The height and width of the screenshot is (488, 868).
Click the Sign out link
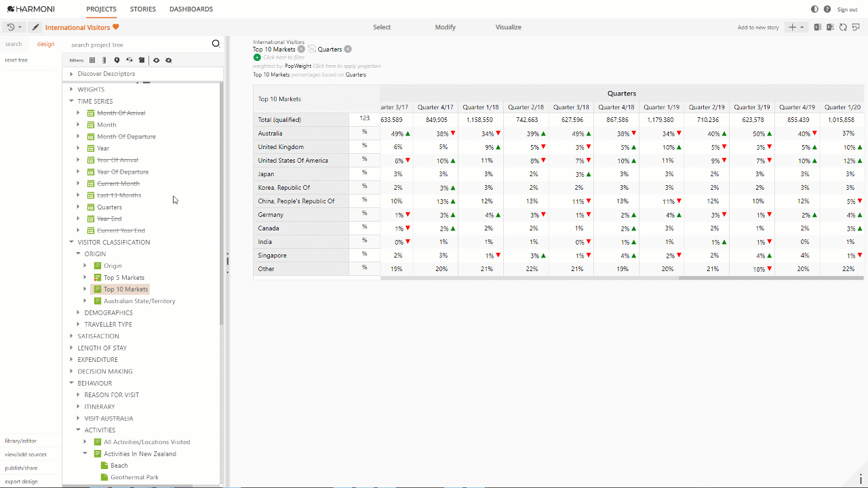(x=848, y=9)
